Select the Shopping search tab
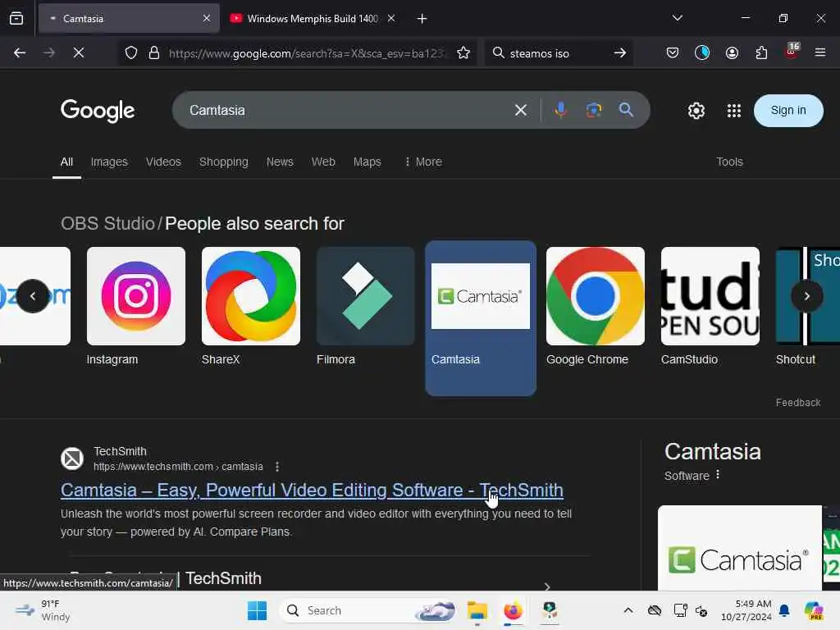 click(x=223, y=162)
